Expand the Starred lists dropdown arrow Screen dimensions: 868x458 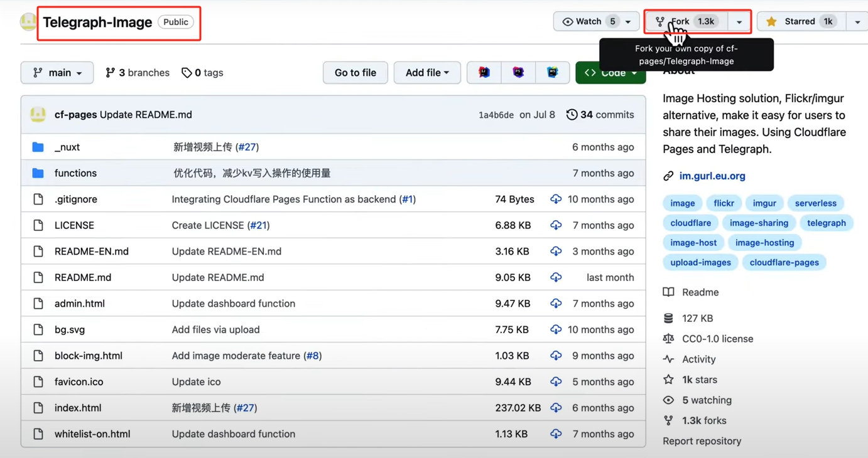(x=857, y=21)
